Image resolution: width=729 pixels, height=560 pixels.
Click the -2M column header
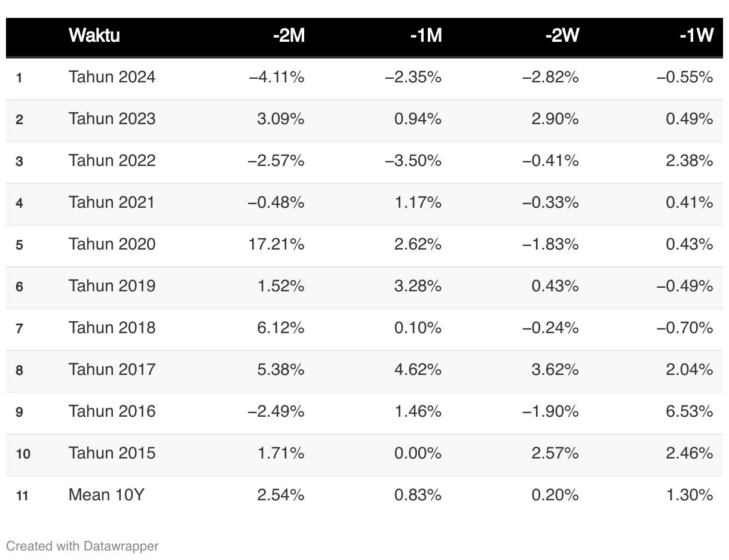click(289, 36)
